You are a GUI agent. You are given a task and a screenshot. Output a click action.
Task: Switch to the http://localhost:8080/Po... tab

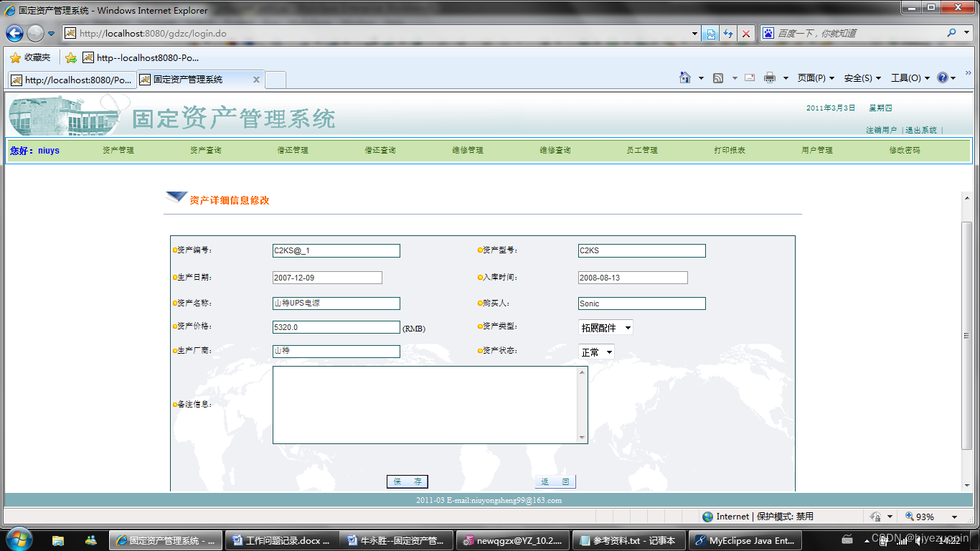(72, 80)
